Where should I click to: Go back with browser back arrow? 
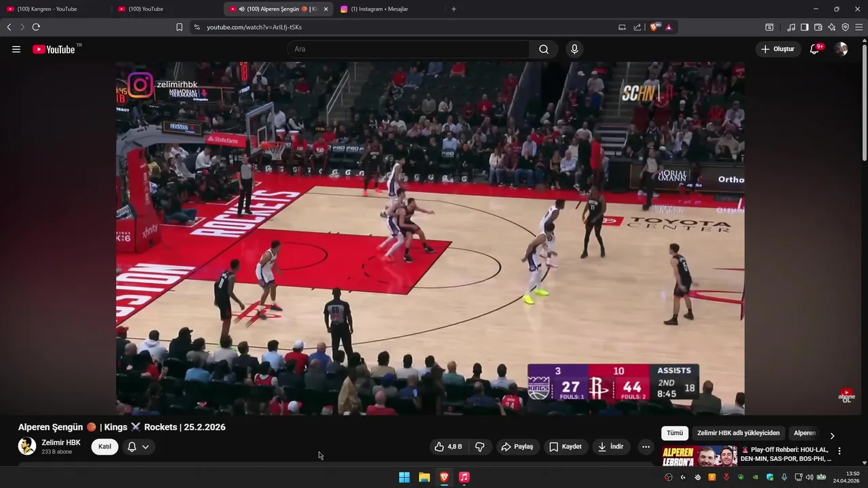pos(9,27)
